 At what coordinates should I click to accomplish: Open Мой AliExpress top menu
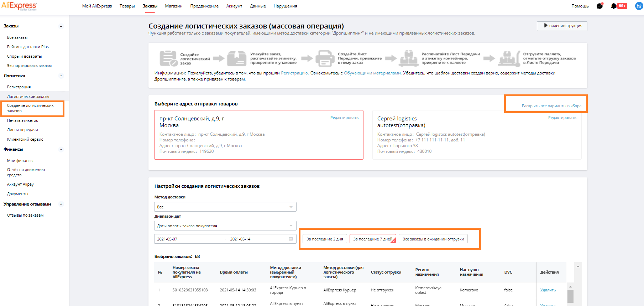click(97, 6)
